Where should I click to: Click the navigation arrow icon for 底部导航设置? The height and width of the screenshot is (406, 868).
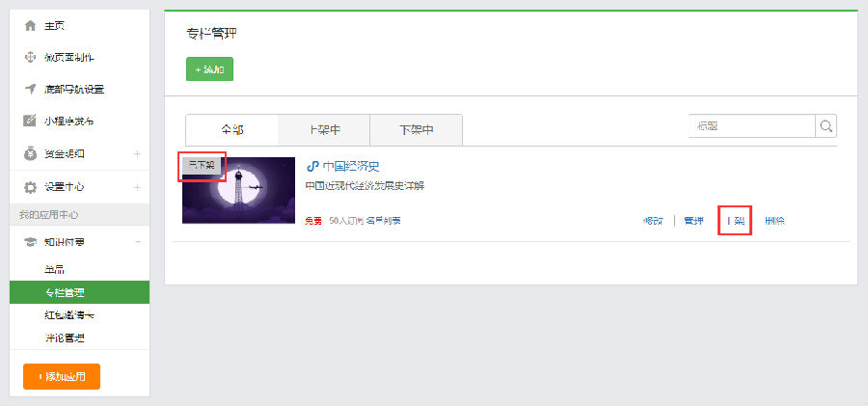pyautogui.click(x=31, y=89)
